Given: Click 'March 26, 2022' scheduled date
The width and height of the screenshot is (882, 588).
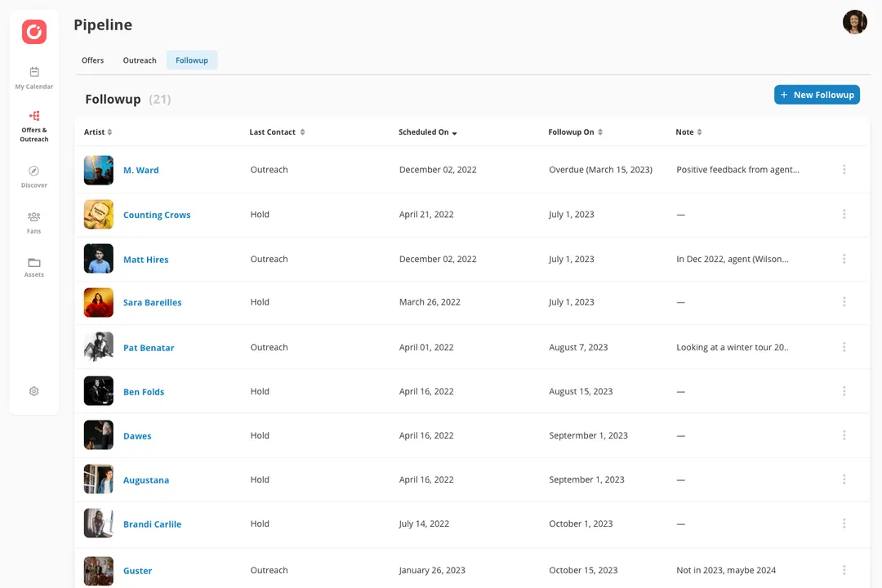Looking at the screenshot, I should click(430, 301).
